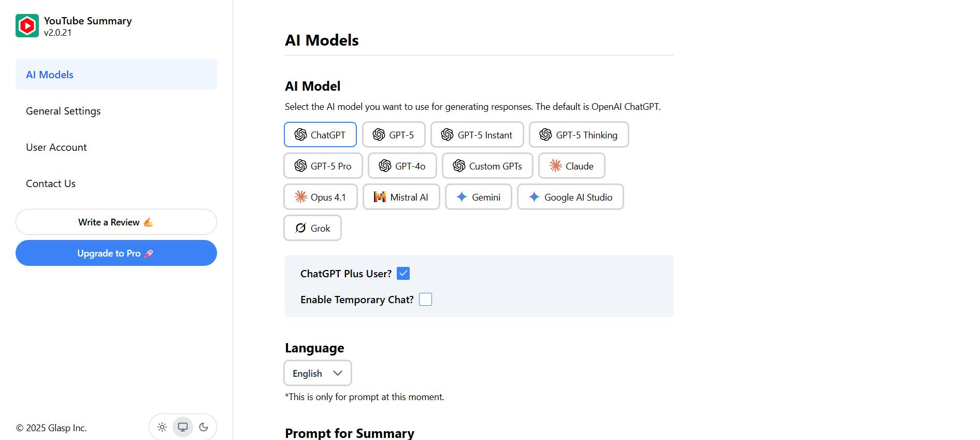Select system theme monitor icon
The image size is (980, 440).
coord(183,427)
